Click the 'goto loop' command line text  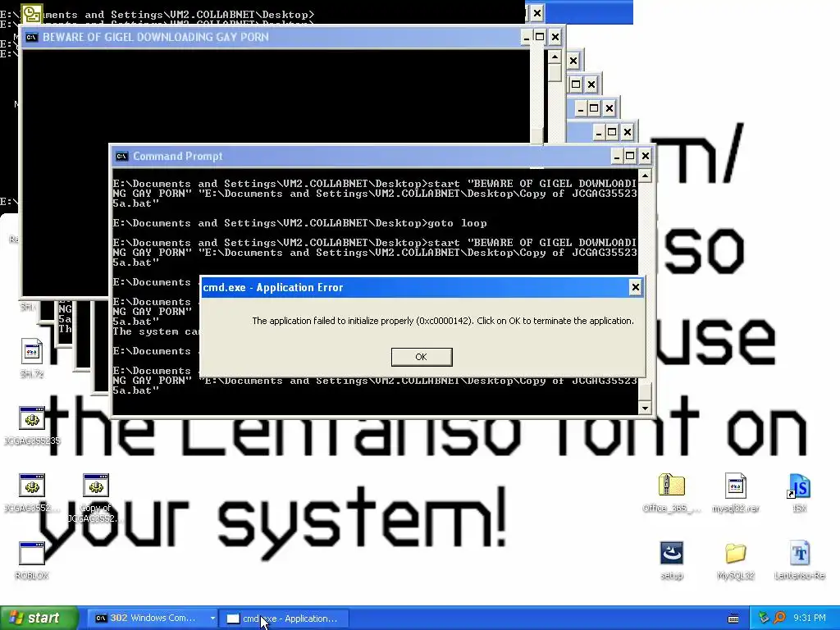pos(457,223)
